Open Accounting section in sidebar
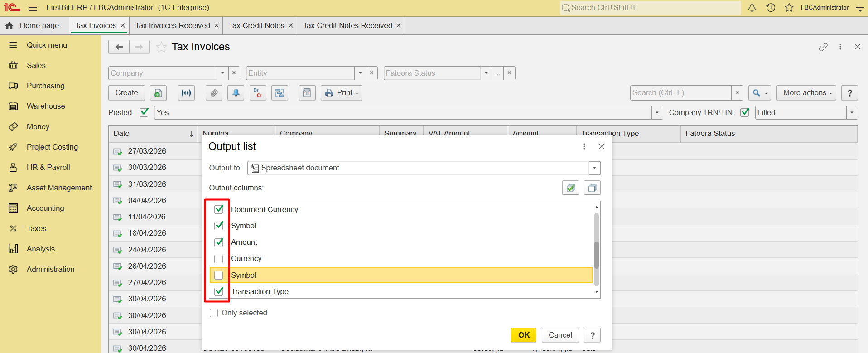Screen dimensions: 868x353 point(45,208)
